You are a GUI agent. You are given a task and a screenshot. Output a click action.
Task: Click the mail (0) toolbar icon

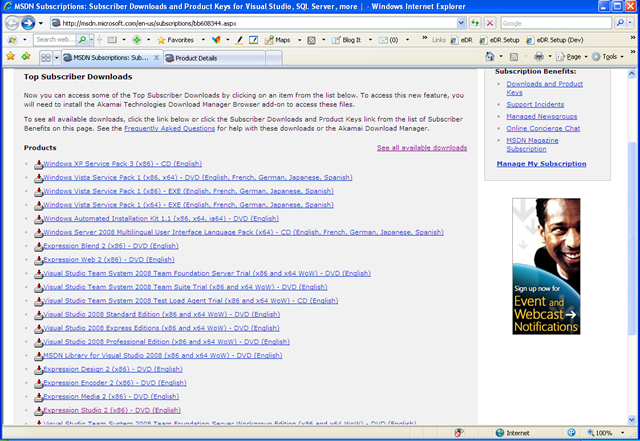click(388, 40)
